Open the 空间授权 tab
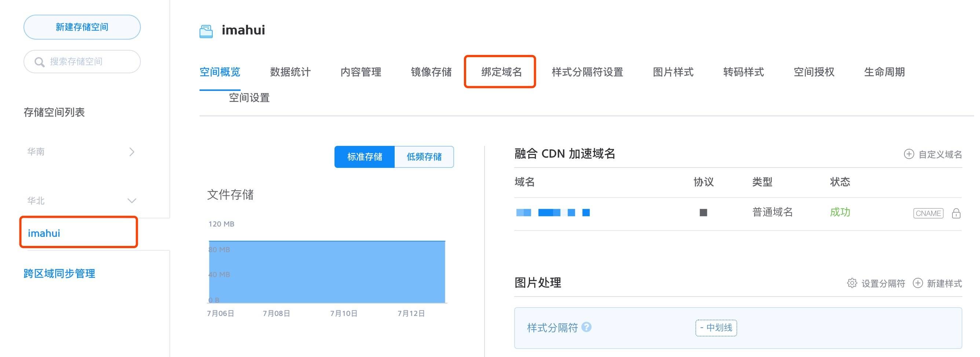Viewport: 980px width, 357px height. tap(814, 72)
